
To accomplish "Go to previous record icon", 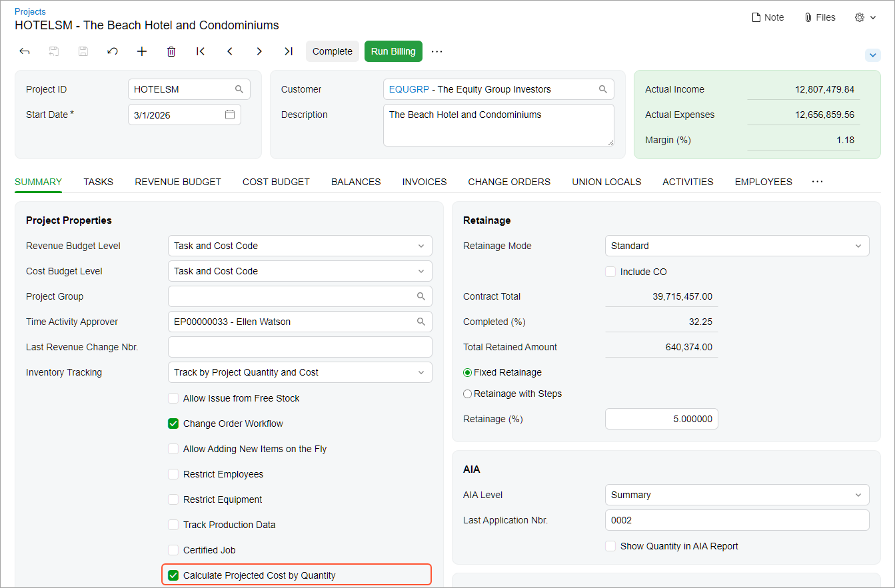I will point(230,51).
